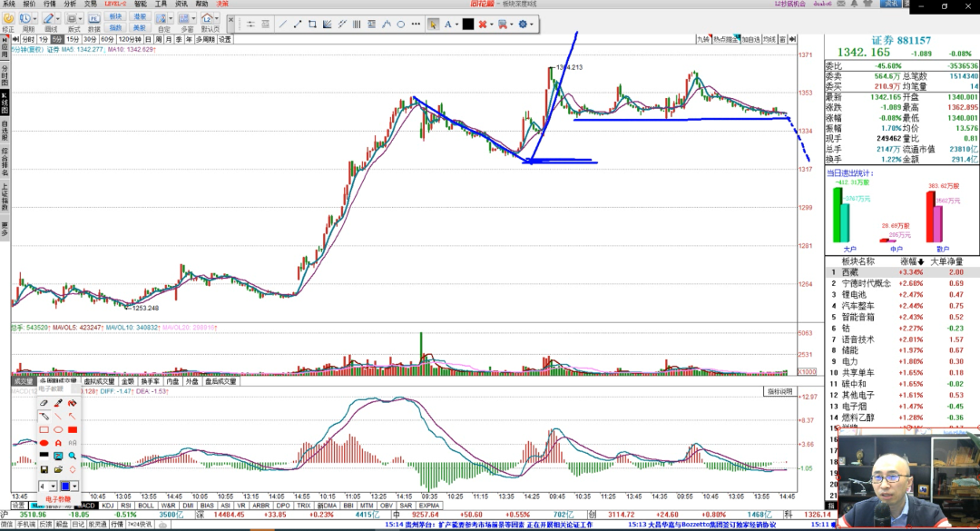Select the red arrow tool in the palette
The height and width of the screenshot is (531, 980).
tap(73, 417)
